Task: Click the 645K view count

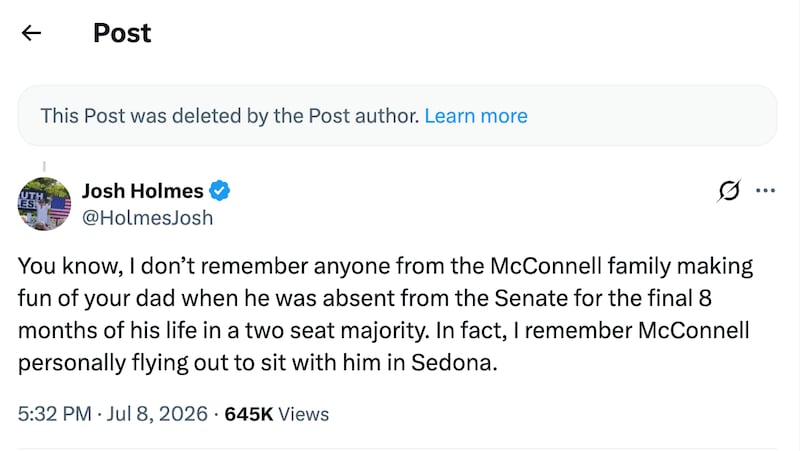Action: click(249, 414)
